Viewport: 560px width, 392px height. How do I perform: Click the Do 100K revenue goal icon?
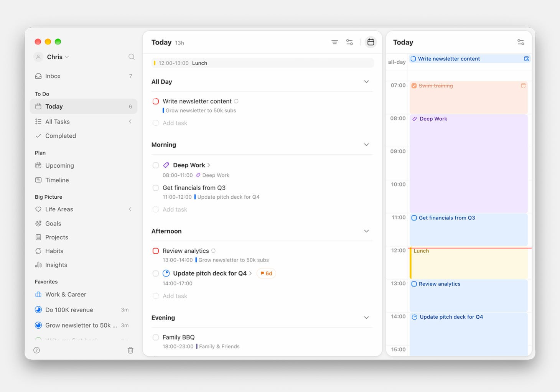[38, 310]
